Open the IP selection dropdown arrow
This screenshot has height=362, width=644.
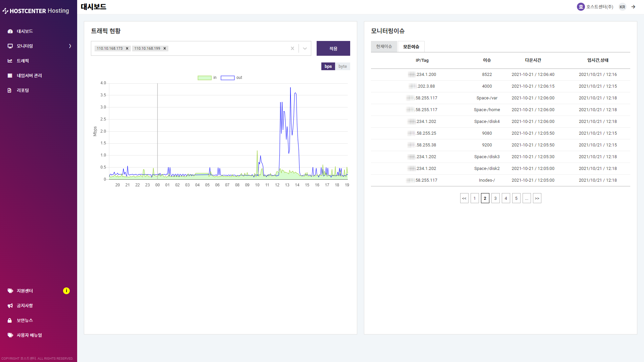click(305, 48)
